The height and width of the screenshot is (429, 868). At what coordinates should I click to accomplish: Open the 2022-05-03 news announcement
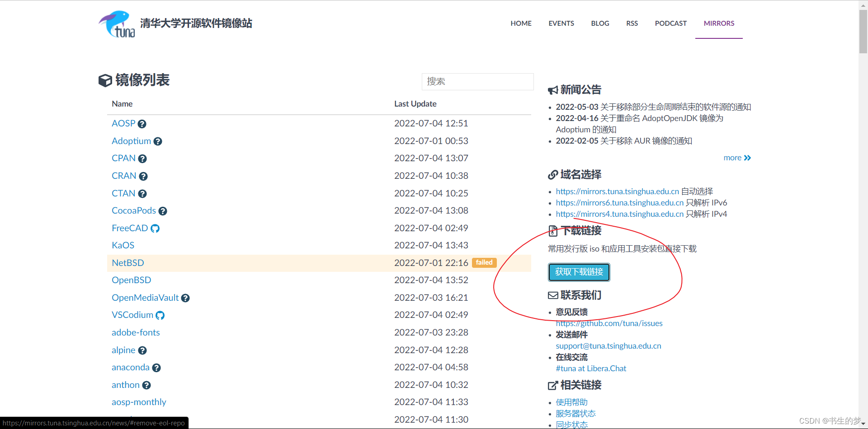[x=653, y=107]
